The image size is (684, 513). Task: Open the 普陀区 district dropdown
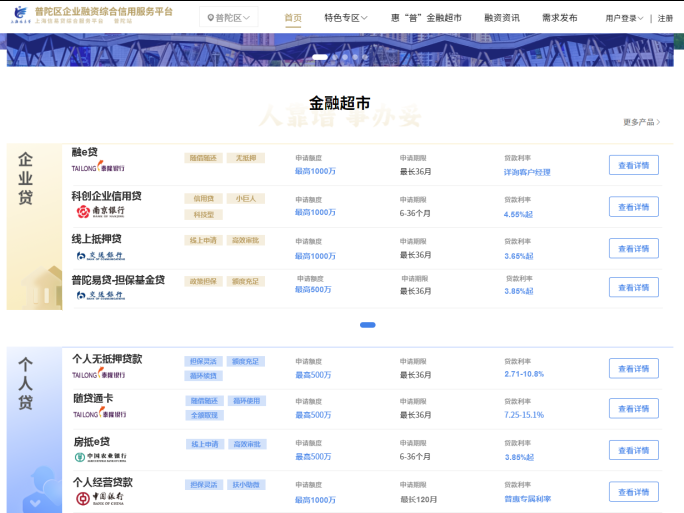click(229, 18)
